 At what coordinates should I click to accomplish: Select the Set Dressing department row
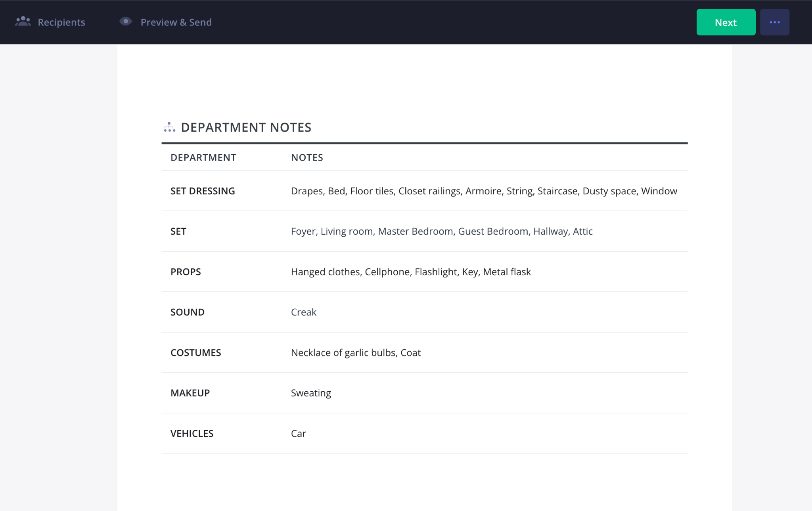coord(203,191)
